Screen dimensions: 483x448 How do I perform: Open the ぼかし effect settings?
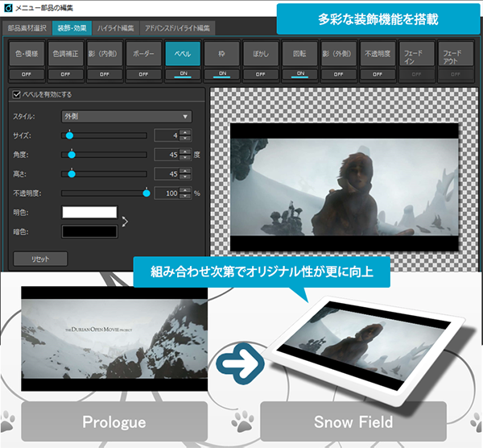click(x=261, y=54)
